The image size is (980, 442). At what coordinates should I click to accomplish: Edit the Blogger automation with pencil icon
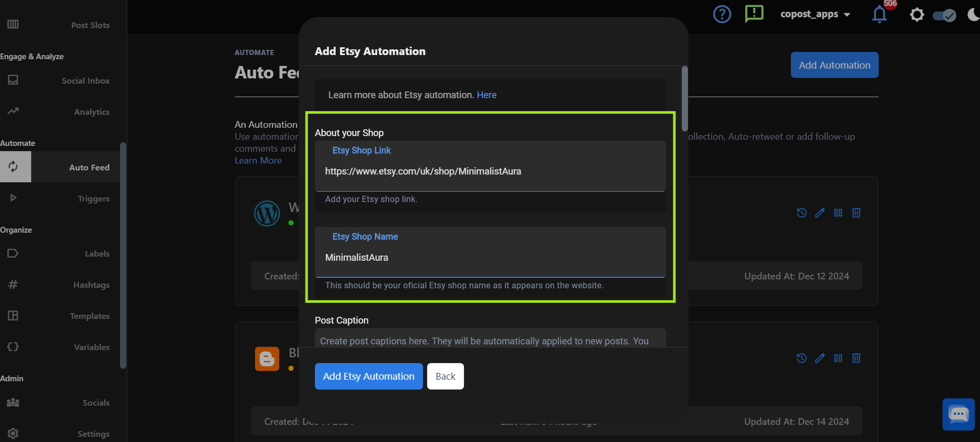click(x=820, y=358)
